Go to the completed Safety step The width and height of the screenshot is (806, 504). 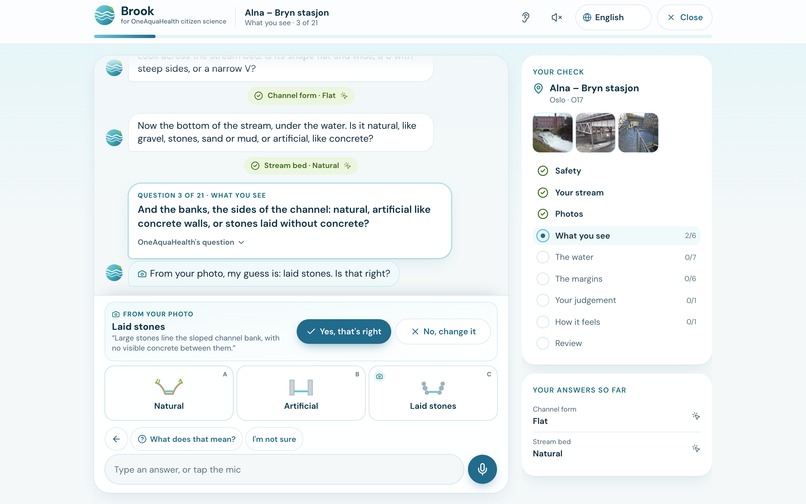click(617, 171)
